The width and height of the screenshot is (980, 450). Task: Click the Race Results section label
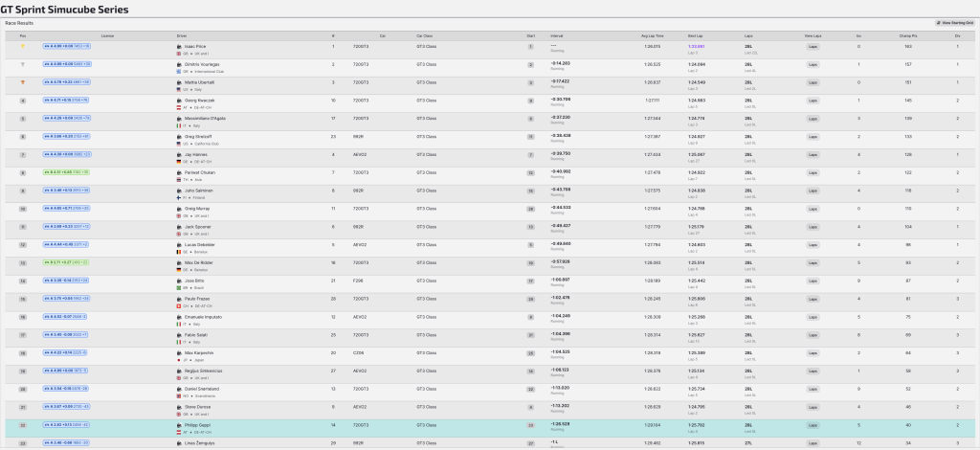pyautogui.click(x=19, y=23)
